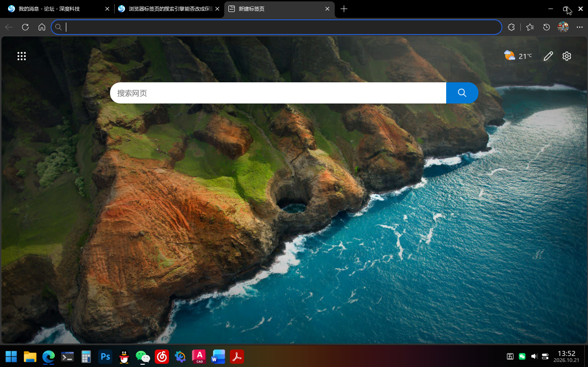Screen dimensions: 588x367
Task: Click the blue magnifier search button
Action: (x=462, y=93)
